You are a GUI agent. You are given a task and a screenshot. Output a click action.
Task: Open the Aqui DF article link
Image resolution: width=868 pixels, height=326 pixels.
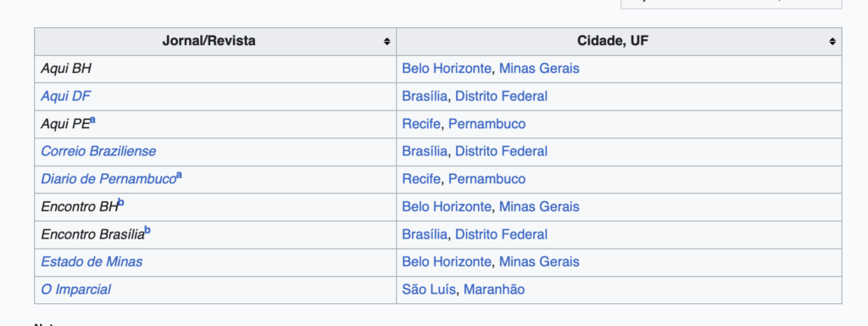coord(66,97)
